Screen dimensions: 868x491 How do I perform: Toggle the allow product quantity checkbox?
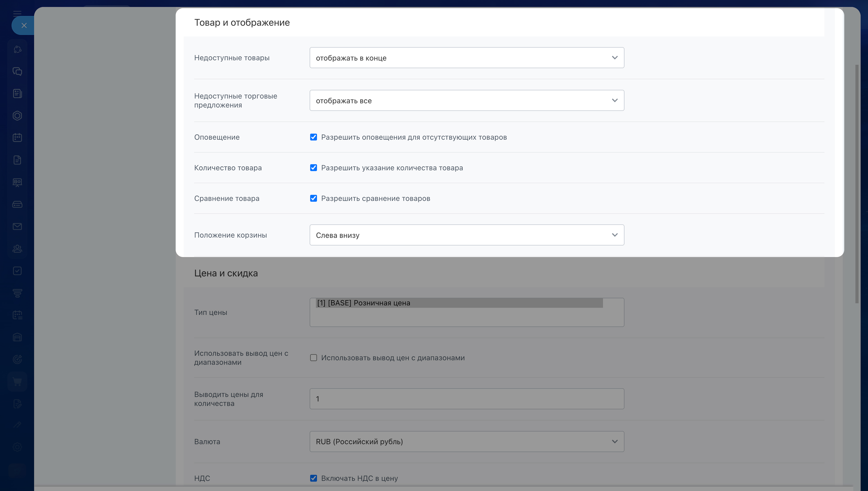(x=314, y=168)
